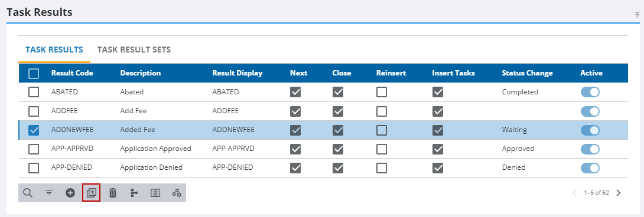Screen dimensions: 644x217
Task: Uncheck Insert Tasks for APP-APPRVD row
Action: (x=438, y=149)
